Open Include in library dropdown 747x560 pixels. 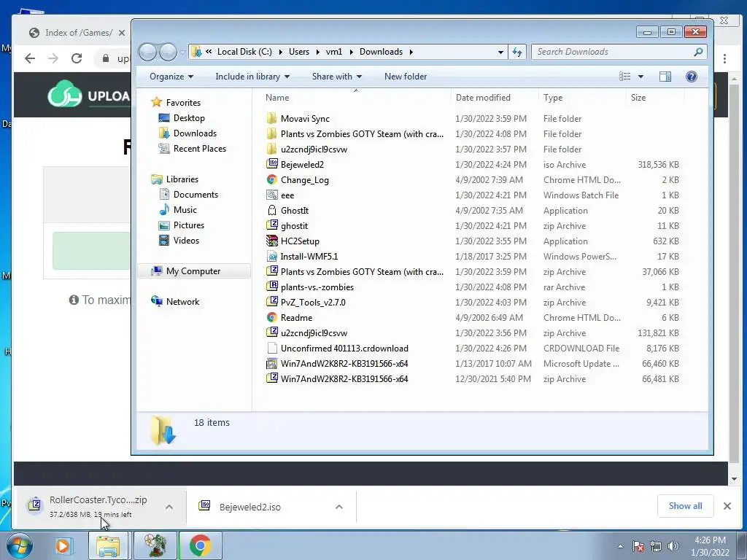tap(252, 76)
